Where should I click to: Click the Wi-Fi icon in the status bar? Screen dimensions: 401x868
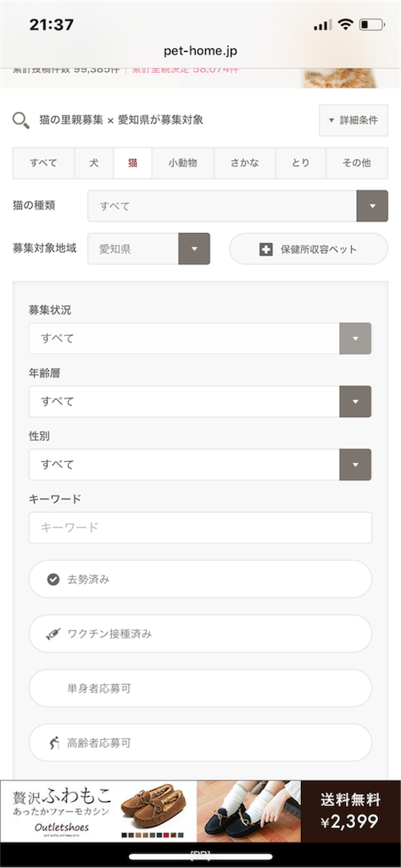coord(346,25)
